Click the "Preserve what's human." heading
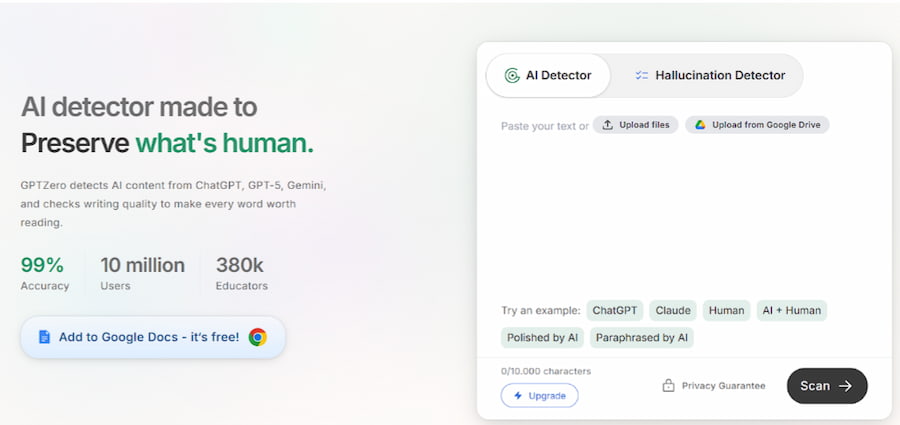The image size is (900, 425). 167,144
